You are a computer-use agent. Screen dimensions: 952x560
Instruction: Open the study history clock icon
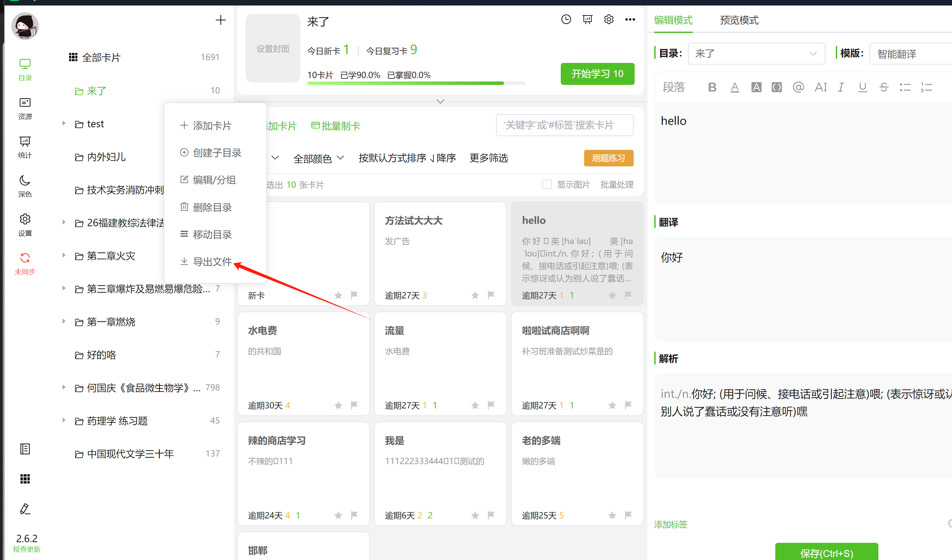[x=566, y=19]
